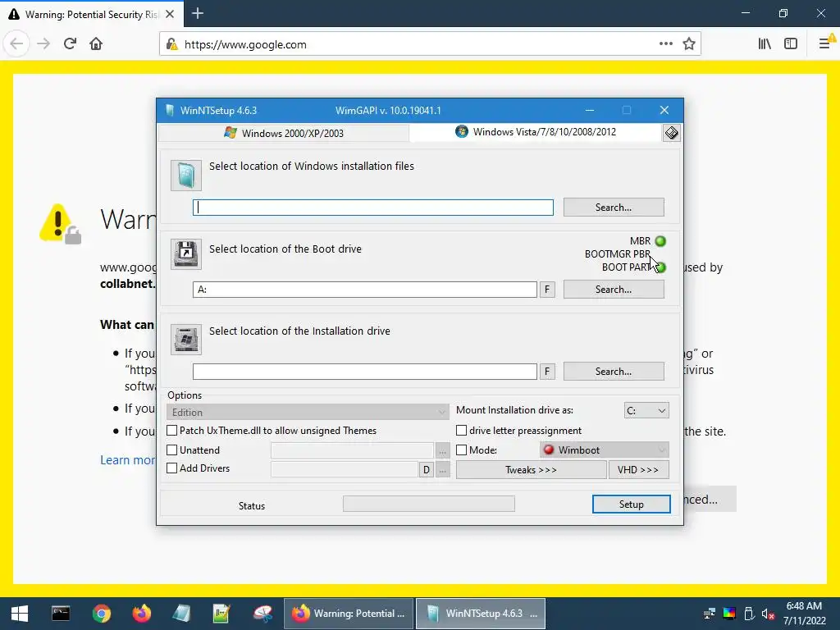Click the Installation drive icon
The width and height of the screenshot is (840, 630).
click(x=186, y=339)
